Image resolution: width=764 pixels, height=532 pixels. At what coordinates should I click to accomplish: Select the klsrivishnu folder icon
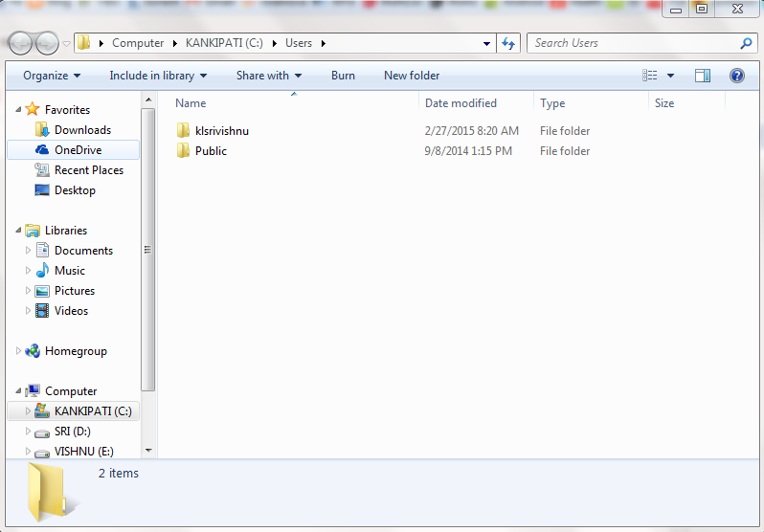pyautogui.click(x=183, y=130)
